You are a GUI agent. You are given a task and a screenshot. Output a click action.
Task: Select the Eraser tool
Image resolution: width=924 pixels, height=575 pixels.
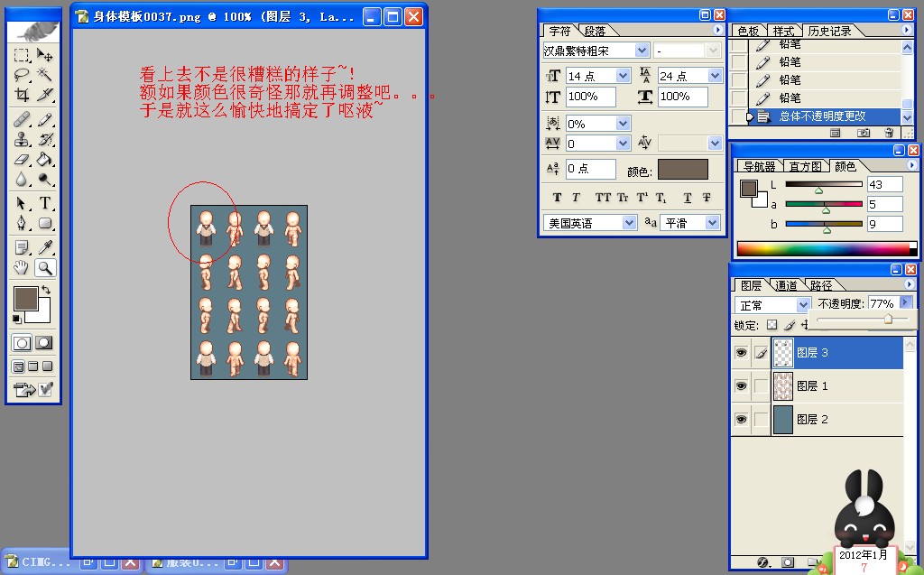tap(22, 159)
